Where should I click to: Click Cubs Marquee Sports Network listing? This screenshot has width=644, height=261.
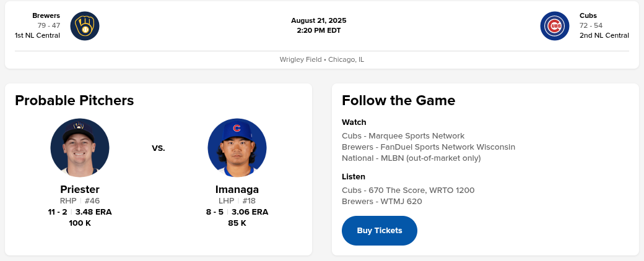tap(403, 135)
